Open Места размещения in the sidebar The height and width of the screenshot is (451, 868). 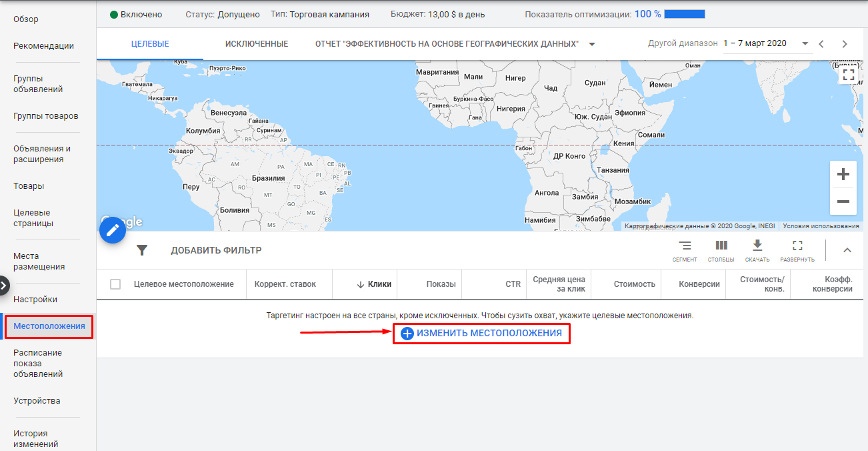click(39, 262)
